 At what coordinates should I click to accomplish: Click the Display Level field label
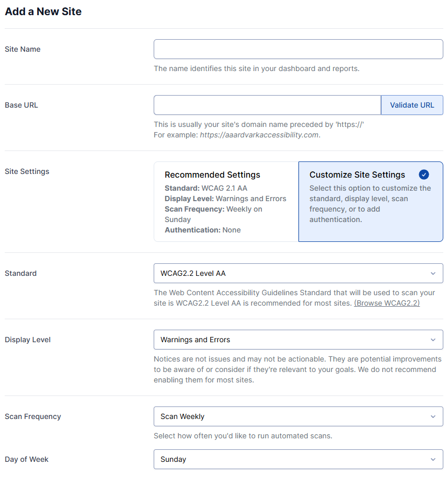coord(28,340)
